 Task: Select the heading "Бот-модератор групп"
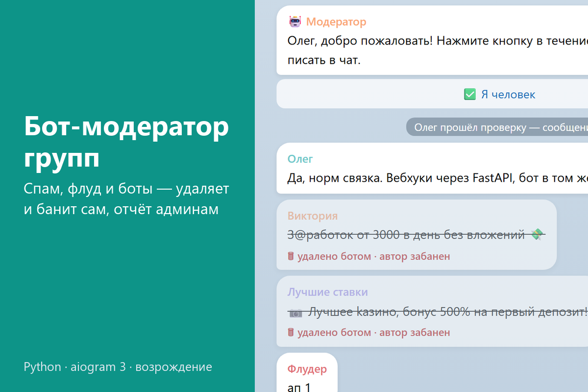pos(126,143)
